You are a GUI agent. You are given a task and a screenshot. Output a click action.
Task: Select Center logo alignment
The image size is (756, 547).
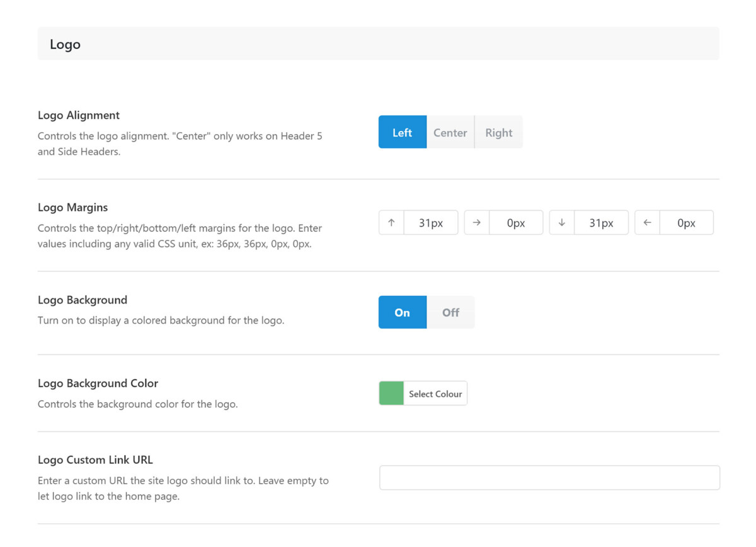pyautogui.click(x=450, y=132)
